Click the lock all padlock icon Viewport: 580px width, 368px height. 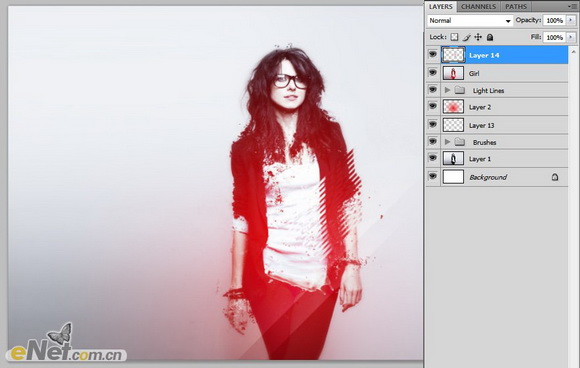490,37
